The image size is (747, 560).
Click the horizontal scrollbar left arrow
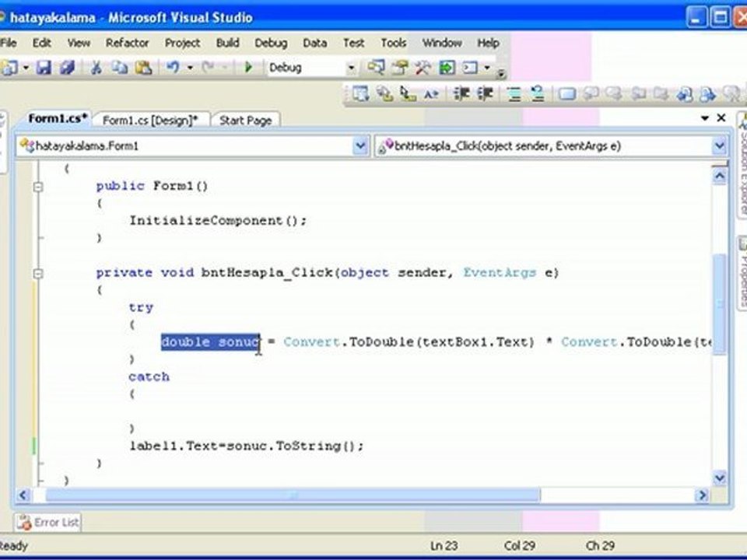point(23,495)
